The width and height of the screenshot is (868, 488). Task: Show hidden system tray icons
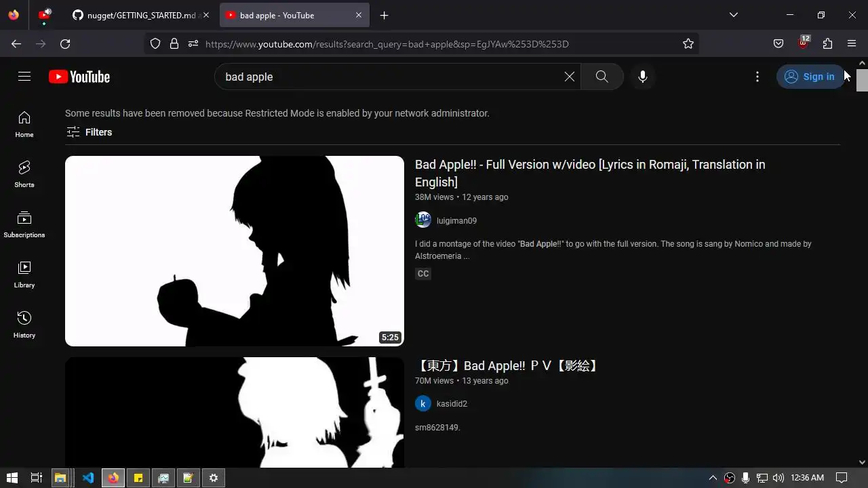tap(713, 478)
